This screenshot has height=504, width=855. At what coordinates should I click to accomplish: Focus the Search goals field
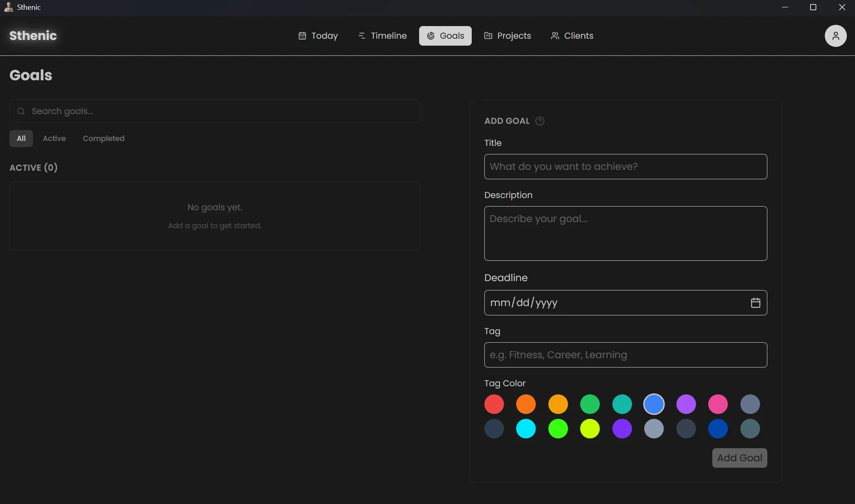pos(215,111)
